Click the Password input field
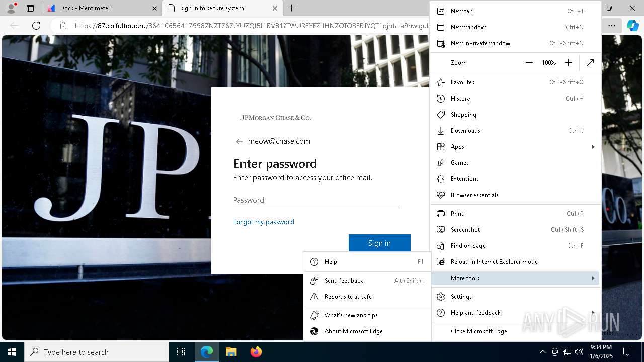Screen dimensions: 644x362 (317, 200)
